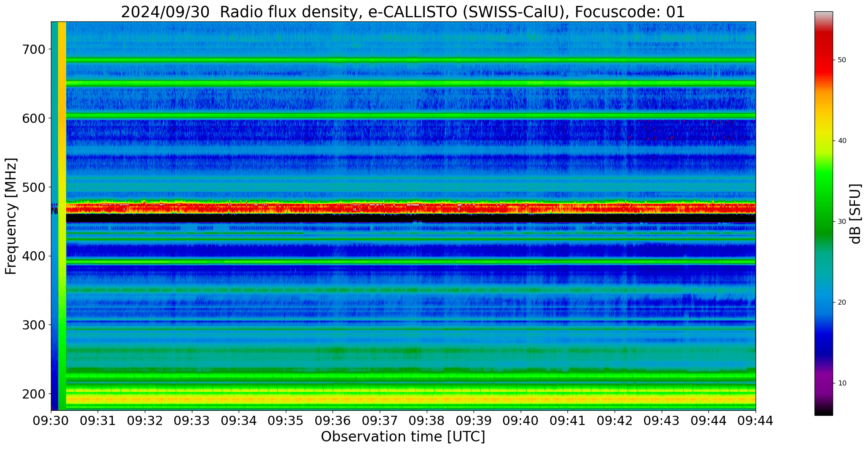
Task: Select the 300 tick on frequency axis
Action: point(33,325)
